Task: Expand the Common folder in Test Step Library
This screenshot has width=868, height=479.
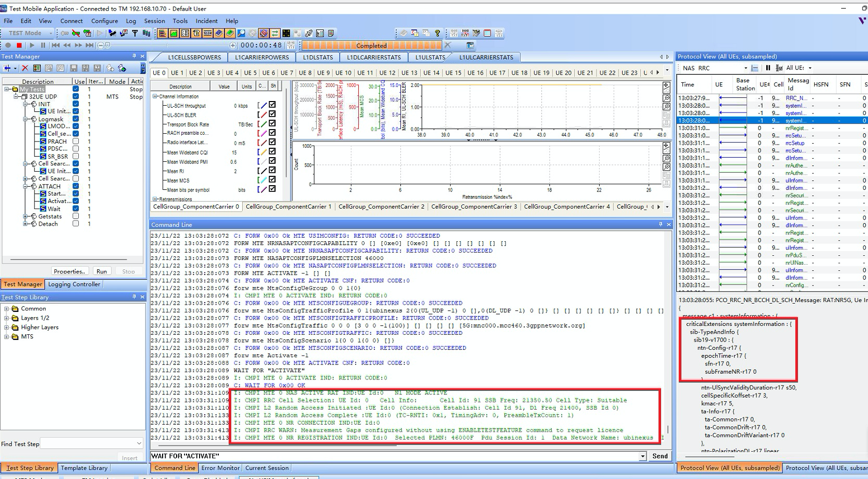Action: coord(7,308)
